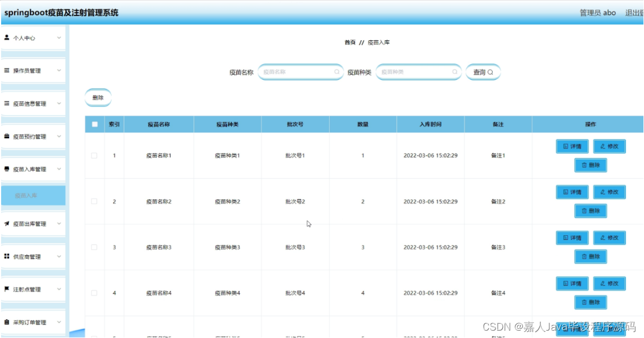Click 删除 for 疫苗名称4 row
Screen dimensions: 644x338
pyautogui.click(x=591, y=302)
